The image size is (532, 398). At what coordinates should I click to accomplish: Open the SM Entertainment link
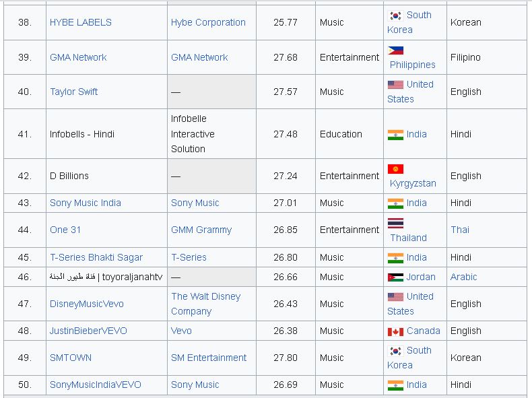[209, 358]
